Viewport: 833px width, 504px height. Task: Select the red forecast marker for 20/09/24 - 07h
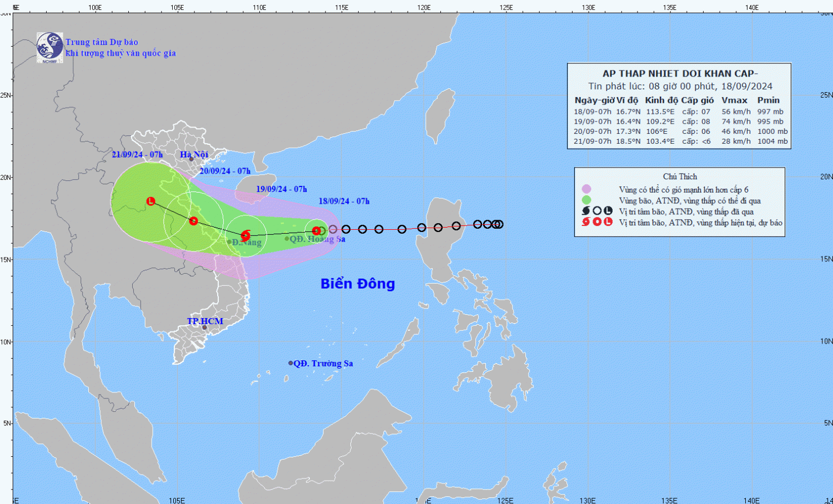(193, 221)
